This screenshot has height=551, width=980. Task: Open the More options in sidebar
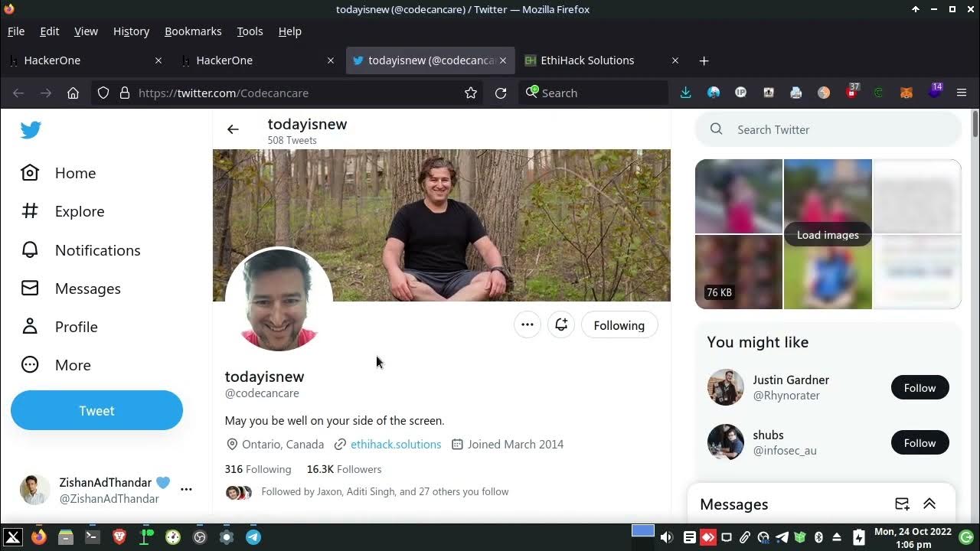pos(56,365)
